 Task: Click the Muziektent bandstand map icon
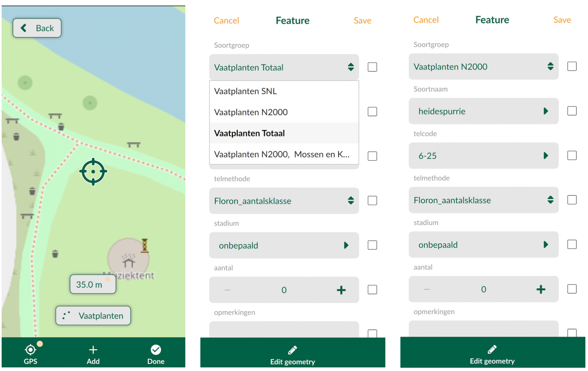[128, 261]
